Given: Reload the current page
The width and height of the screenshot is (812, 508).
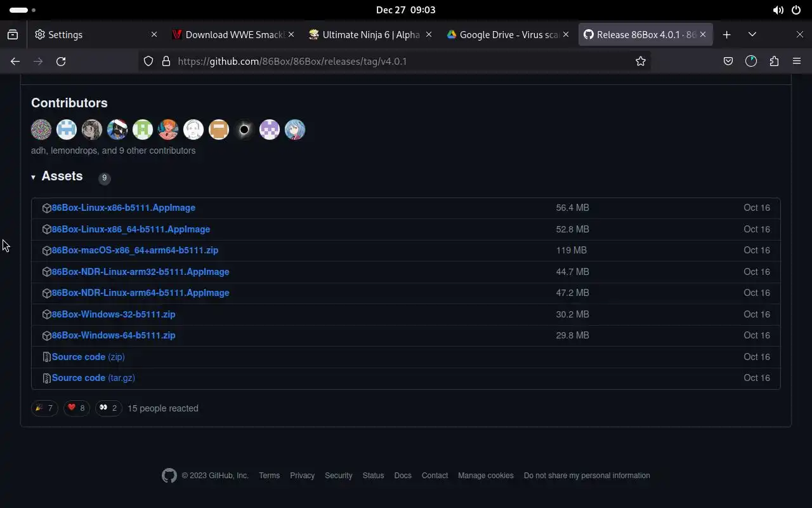Looking at the screenshot, I should point(61,61).
